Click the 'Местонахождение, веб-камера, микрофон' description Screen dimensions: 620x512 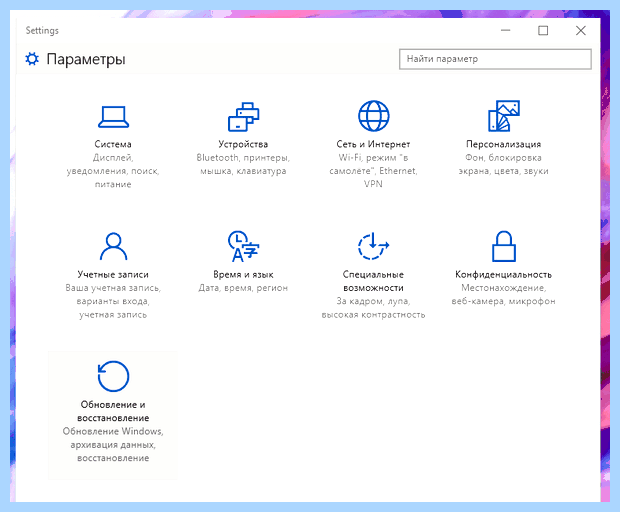tap(503, 295)
